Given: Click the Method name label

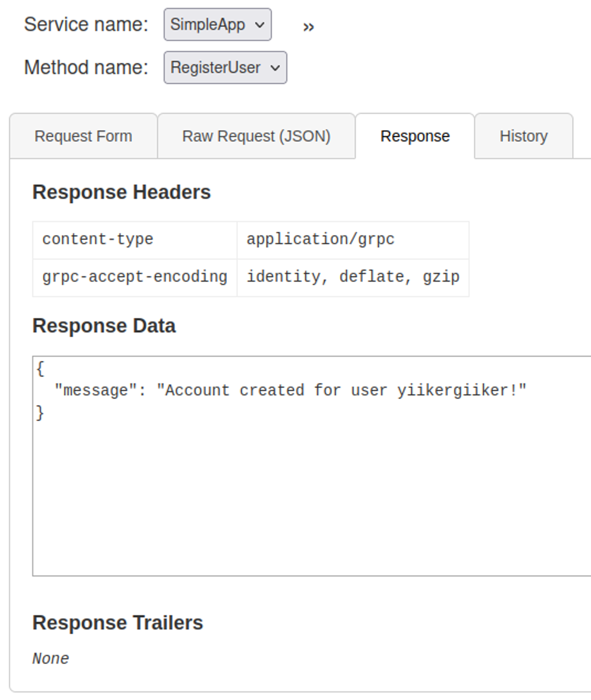Looking at the screenshot, I should 86,67.
